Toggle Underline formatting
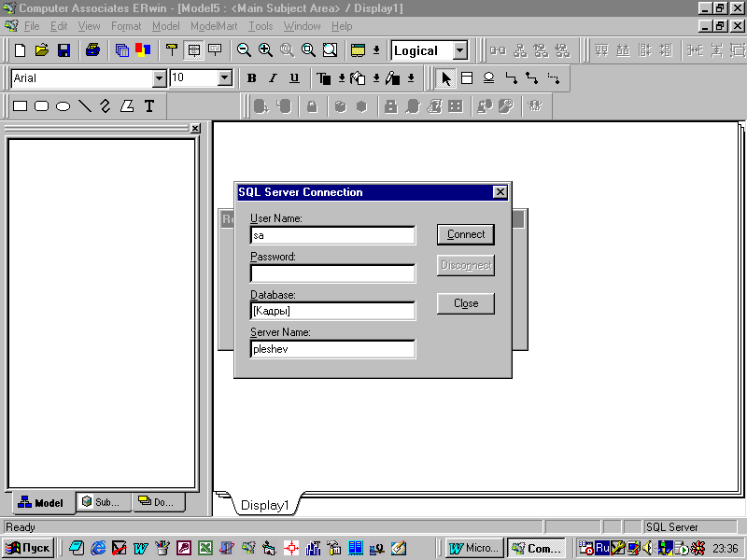The width and height of the screenshot is (747, 560). tap(294, 78)
